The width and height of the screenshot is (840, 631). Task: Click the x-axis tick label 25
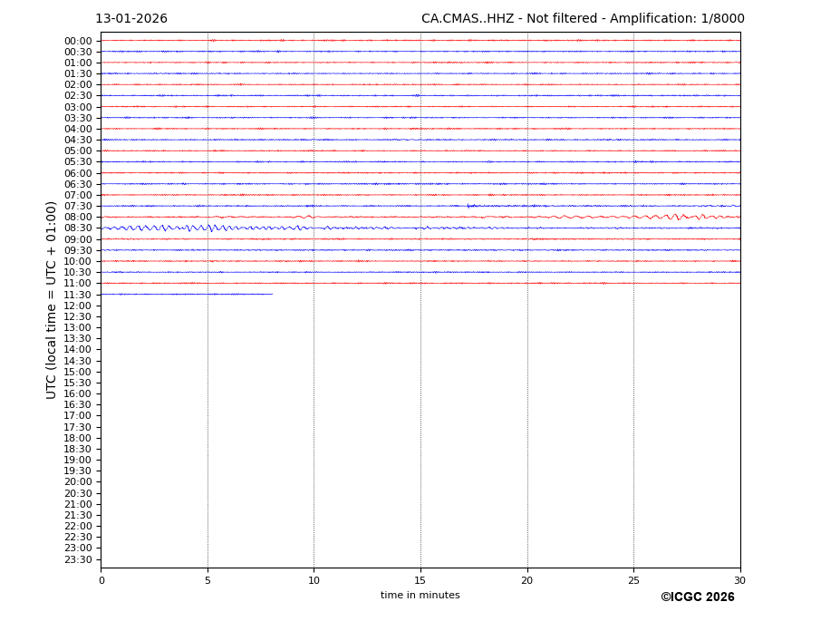pyautogui.click(x=633, y=581)
